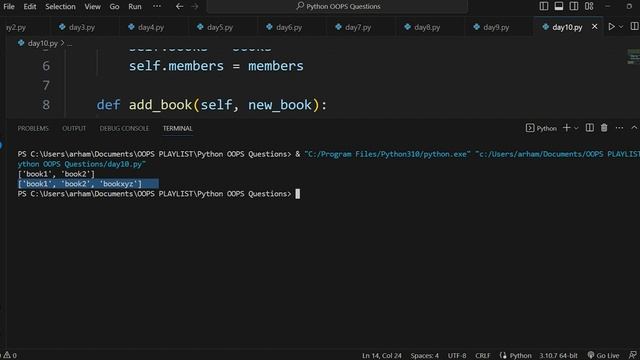
Task: Select the TERMINAL panel tab
Action: pyautogui.click(x=177, y=129)
